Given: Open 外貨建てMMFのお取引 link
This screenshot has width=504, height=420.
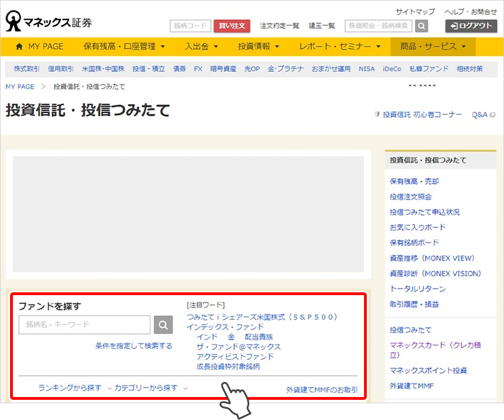Looking at the screenshot, I should [322, 390].
